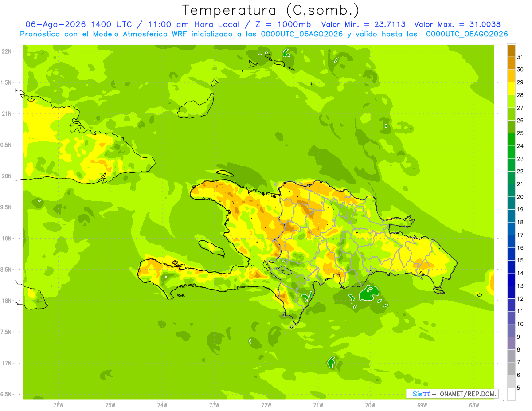This screenshot has height=411, width=532.
Task: Click the 'Valor Min. = 23.7113' text
Action: [363, 24]
